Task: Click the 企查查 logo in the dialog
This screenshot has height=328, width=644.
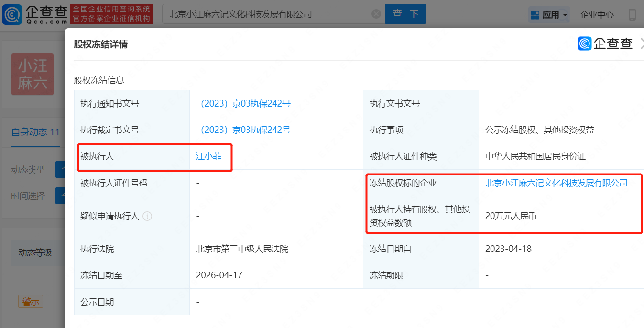Action: 605,44
